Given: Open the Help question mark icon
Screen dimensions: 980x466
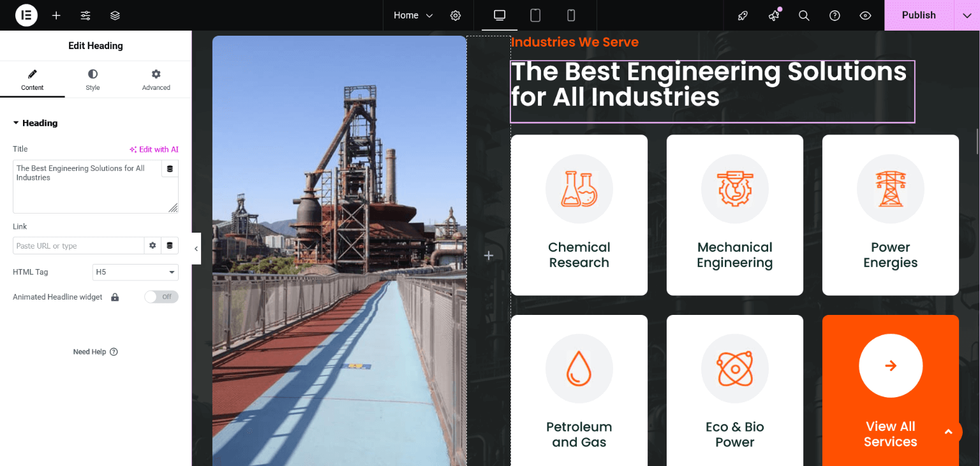Looking at the screenshot, I should pos(835,15).
